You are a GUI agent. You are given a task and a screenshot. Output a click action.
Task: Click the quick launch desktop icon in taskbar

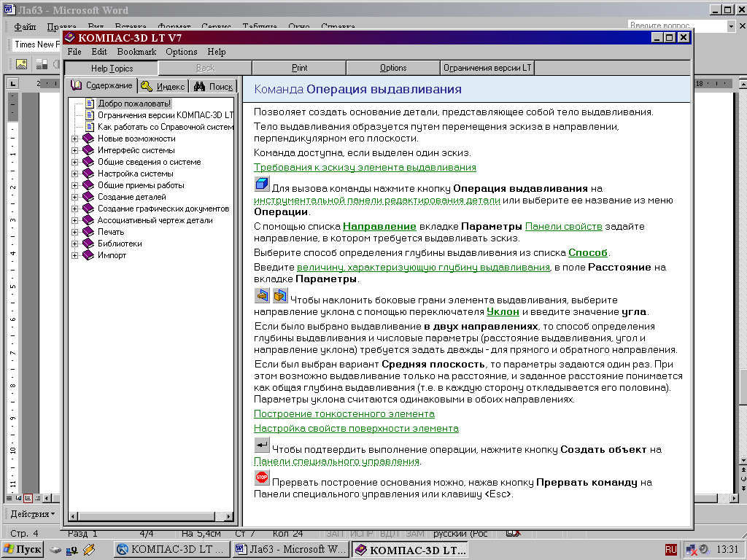pos(55,550)
